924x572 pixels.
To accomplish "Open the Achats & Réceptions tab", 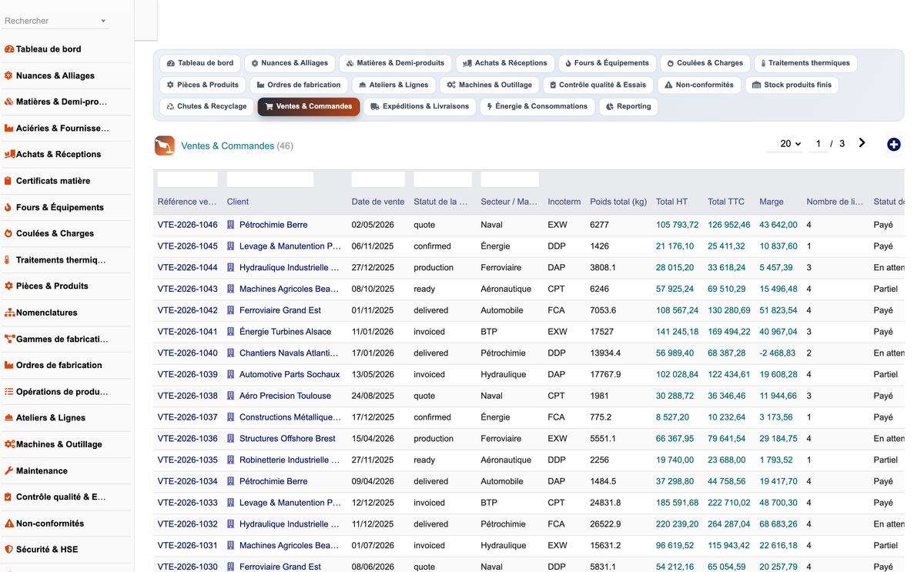I will click(505, 63).
